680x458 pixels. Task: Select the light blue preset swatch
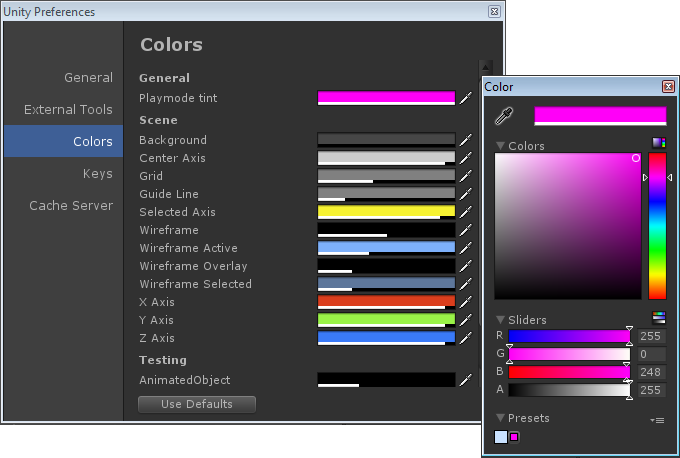(x=501, y=436)
